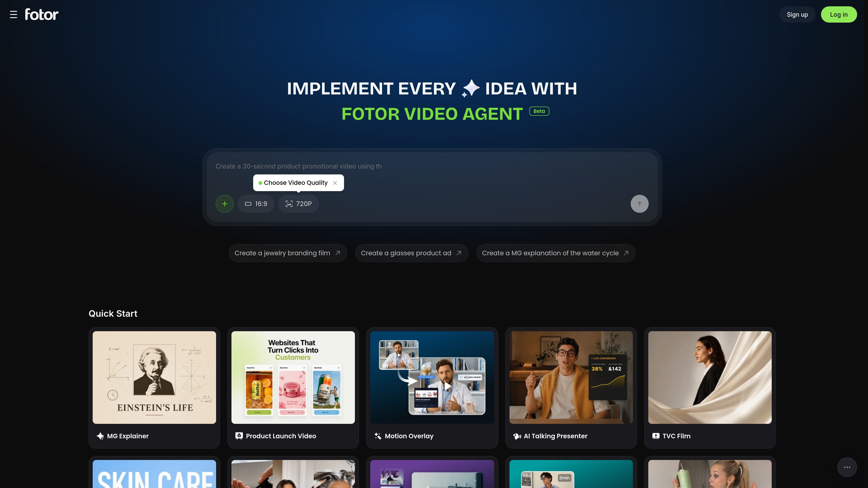Focus the video prompt text field
The image size is (868, 488).
point(432,166)
